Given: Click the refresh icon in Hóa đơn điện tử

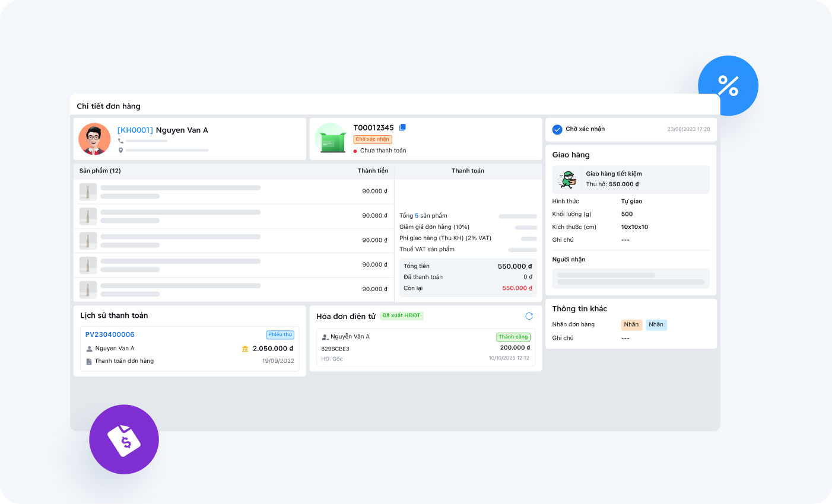Looking at the screenshot, I should [529, 316].
